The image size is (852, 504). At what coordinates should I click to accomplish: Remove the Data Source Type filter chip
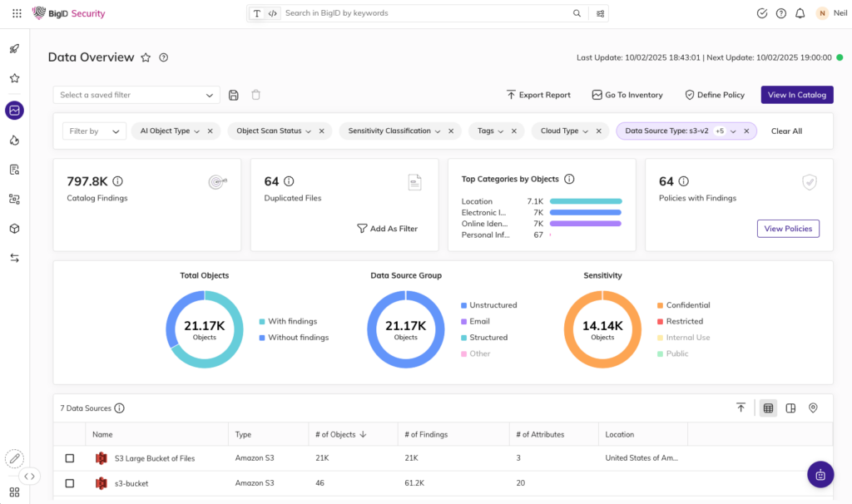pyautogui.click(x=746, y=131)
